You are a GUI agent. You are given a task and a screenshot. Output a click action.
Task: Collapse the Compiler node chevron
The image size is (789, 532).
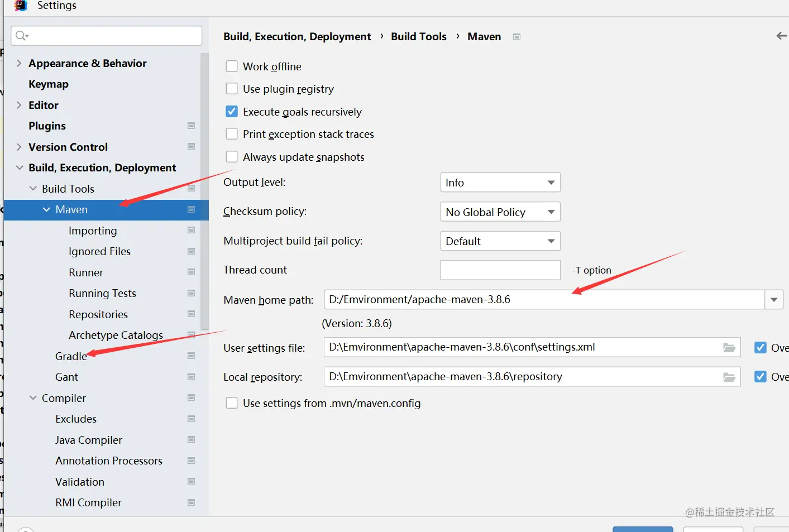(x=33, y=398)
